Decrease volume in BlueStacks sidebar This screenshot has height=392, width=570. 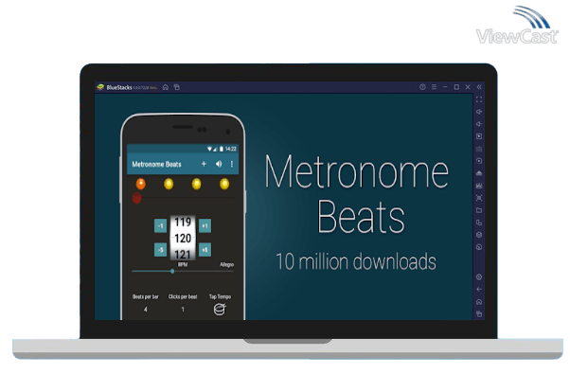point(479,124)
